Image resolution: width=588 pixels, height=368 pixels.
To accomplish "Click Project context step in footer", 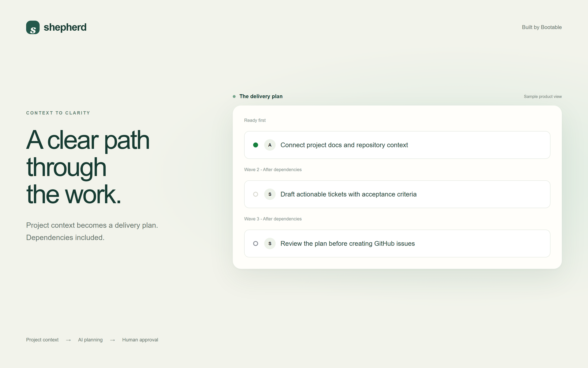I will pos(42,340).
